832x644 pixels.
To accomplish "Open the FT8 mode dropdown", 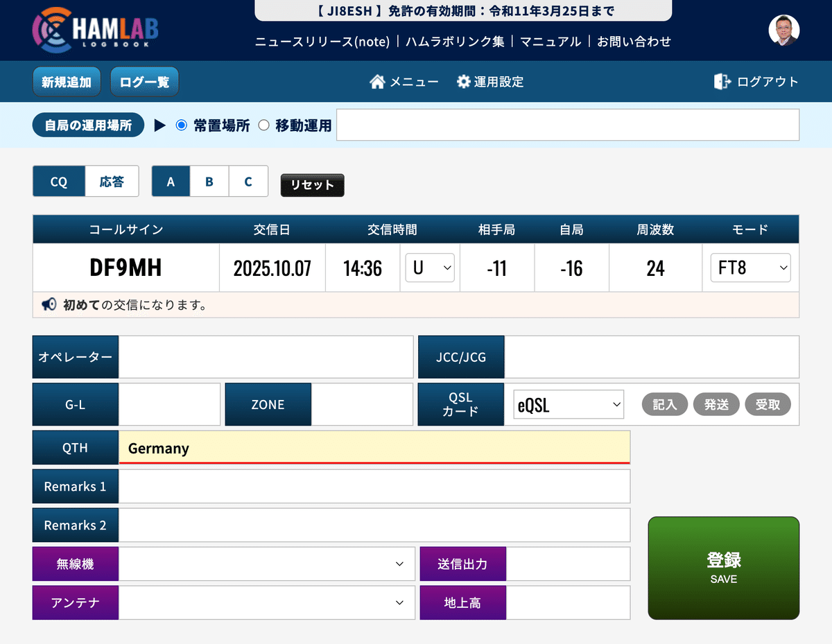I will point(750,268).
